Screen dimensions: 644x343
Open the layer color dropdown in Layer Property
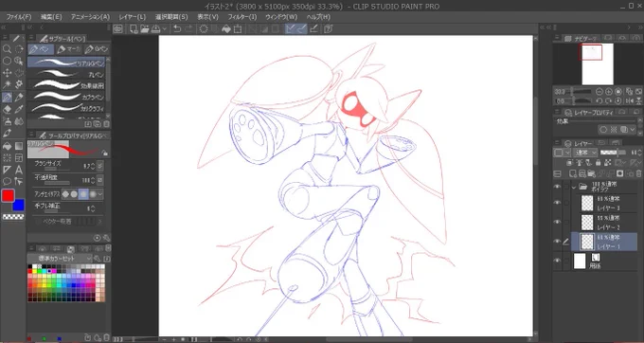coord(633,130)
